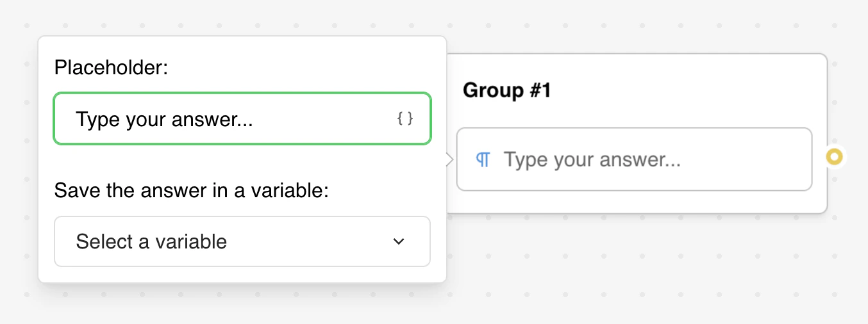The height and width of the screenshot is (324, 868).
Task: Click the empty dotted canvas background
Action: pos(641,275)
